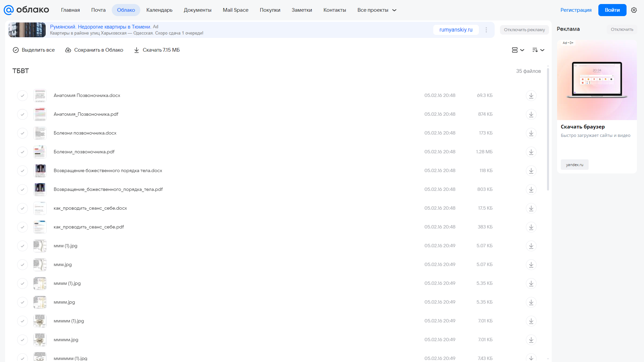Screen dimensions: 644x362
Task: Click the Облако logo icon
Action: pos(9,10)
